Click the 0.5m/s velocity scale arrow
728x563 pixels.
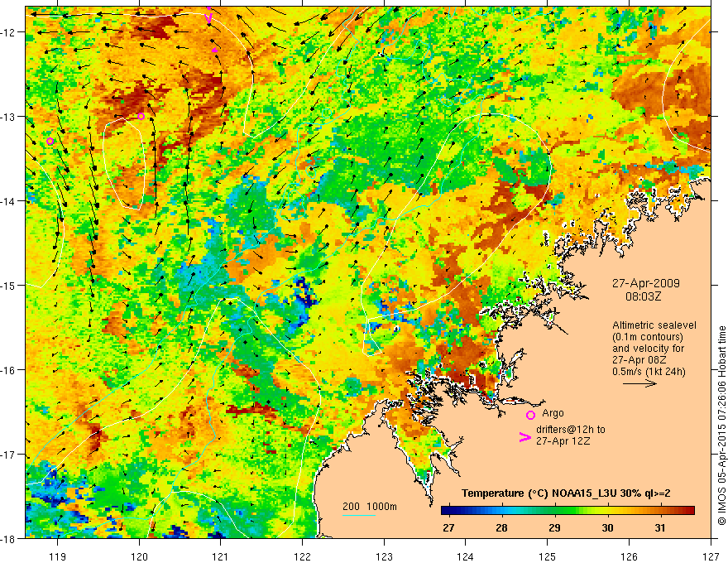[639, 383]
